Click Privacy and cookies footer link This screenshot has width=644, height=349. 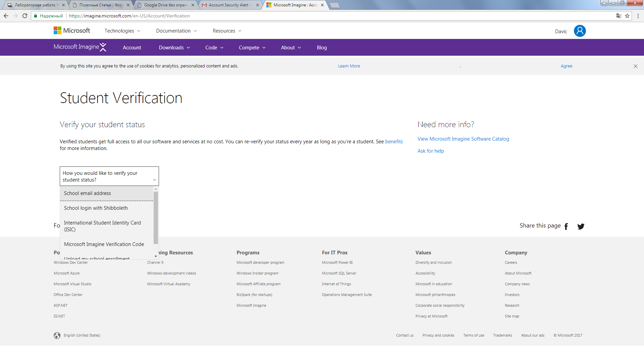438,335
